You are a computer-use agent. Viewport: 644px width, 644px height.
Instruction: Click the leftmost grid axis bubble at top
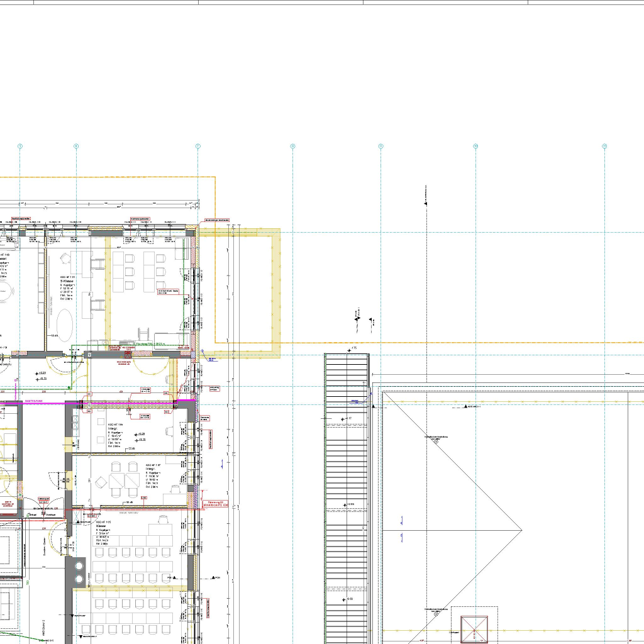(x=20, y=147)
